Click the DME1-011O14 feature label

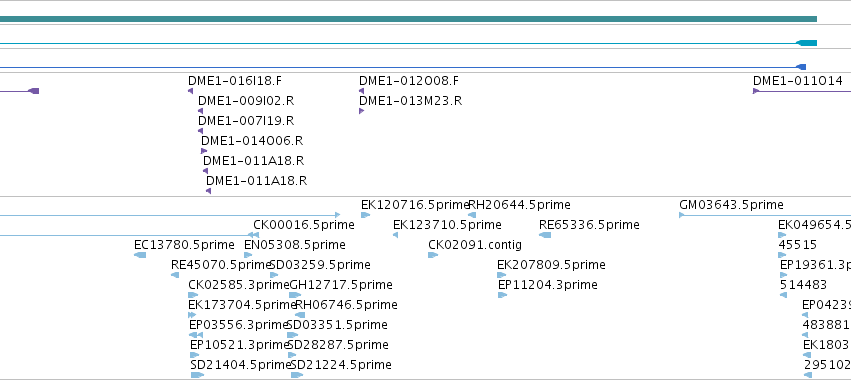(797, 81)
